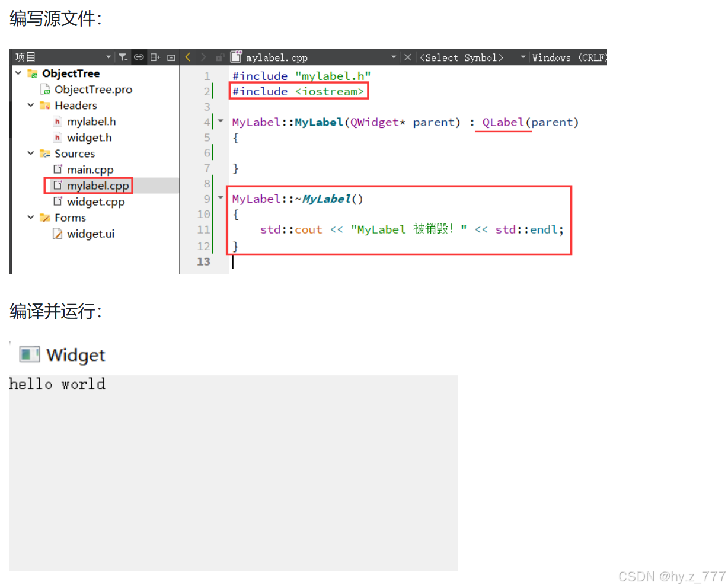Click the Widget window icon

29,354
